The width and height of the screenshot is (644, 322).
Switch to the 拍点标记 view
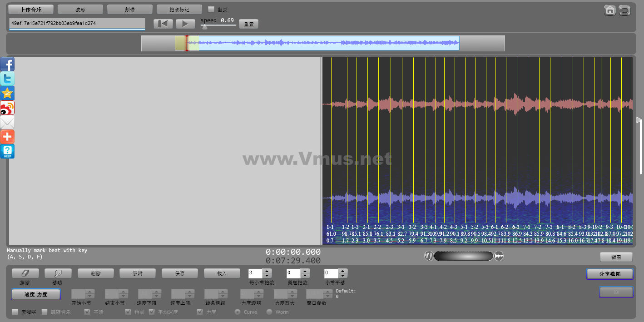(179, 9)
